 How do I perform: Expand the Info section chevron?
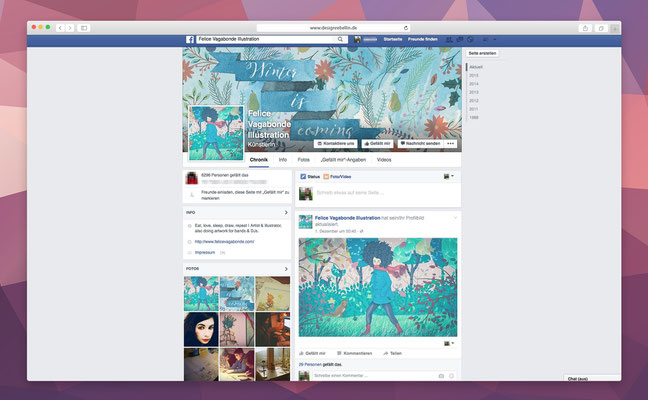286,212
